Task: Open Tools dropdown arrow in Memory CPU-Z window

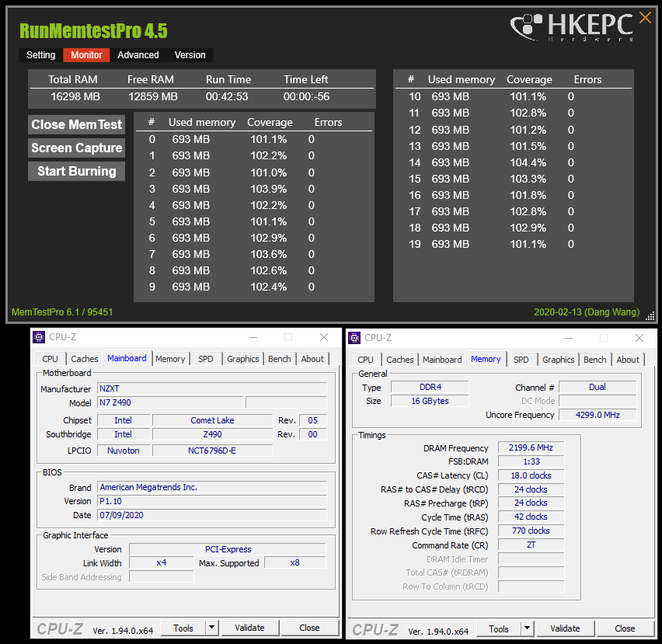Action: point(527,628)
